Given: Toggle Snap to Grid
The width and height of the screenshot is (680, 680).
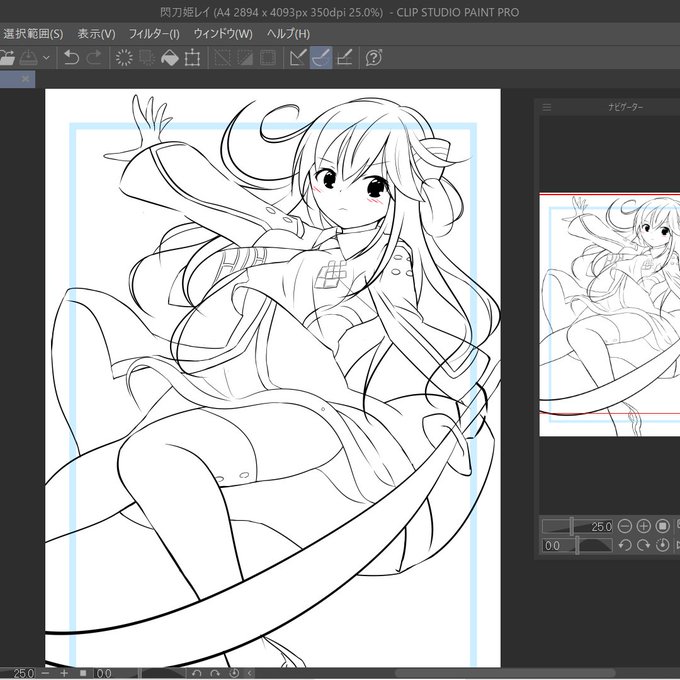Looking at the screenshot, I should click(344, 58).
